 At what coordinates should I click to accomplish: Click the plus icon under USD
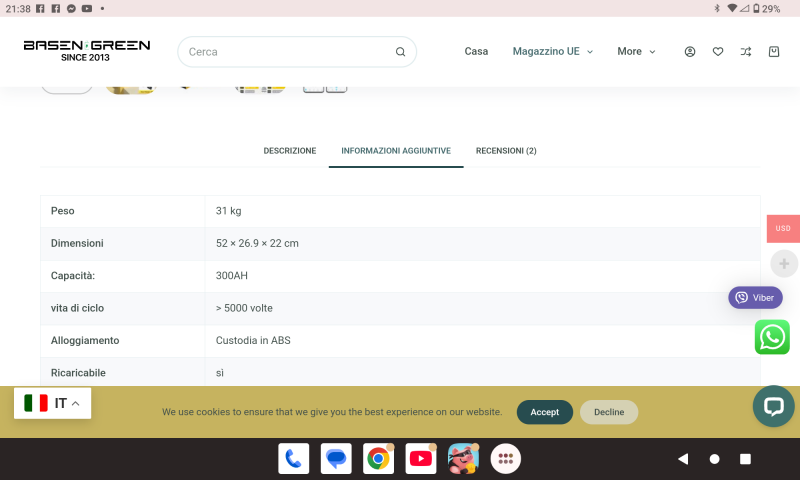coord(784,264)
